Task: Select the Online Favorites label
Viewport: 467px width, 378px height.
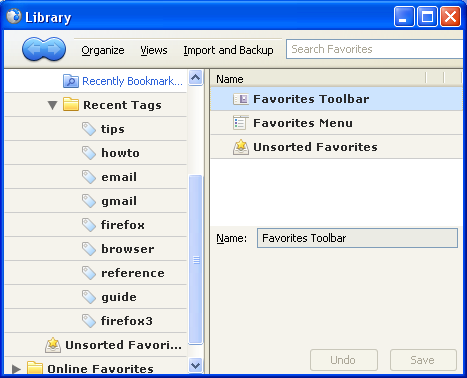Action: coord(100,369)
